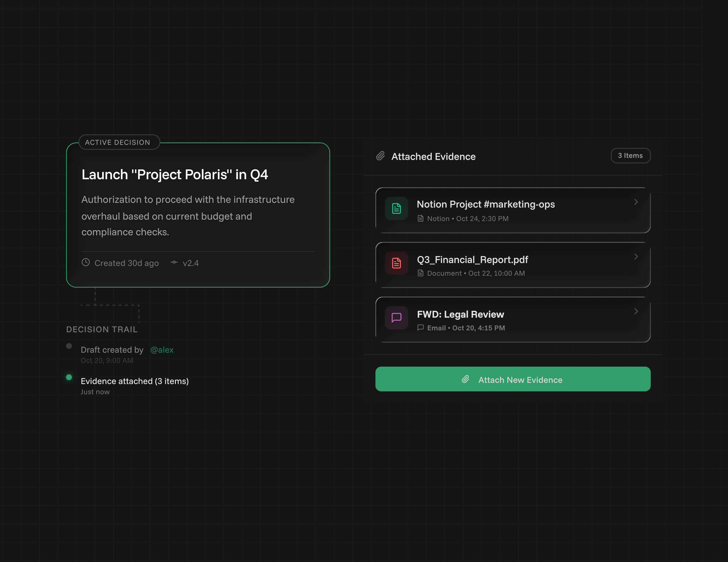
Task: Click small chat icon before Email date
Action: (x=421, y=328)
